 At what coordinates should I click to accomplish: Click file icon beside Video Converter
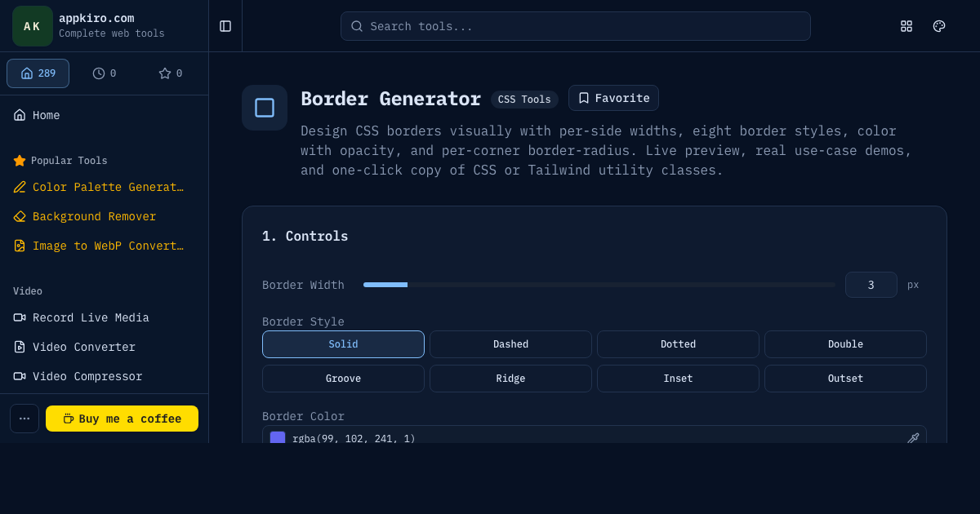pos(20,347)
